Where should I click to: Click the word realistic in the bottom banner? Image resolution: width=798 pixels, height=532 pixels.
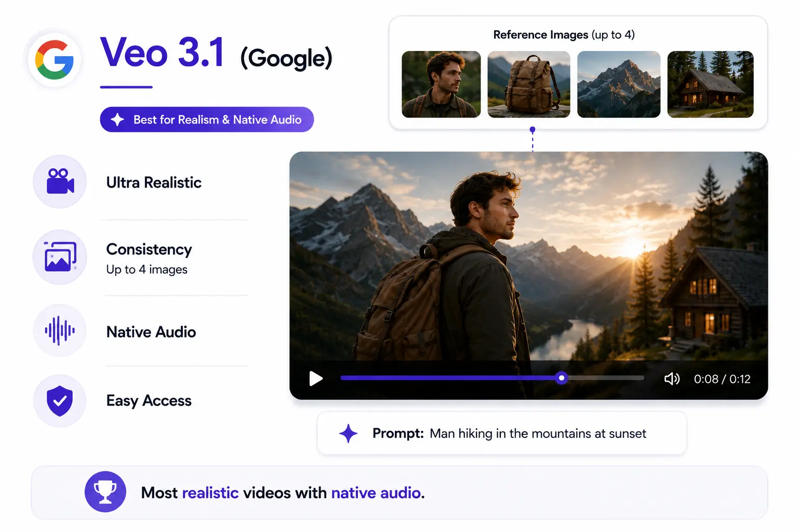click(x=210, y=493)
